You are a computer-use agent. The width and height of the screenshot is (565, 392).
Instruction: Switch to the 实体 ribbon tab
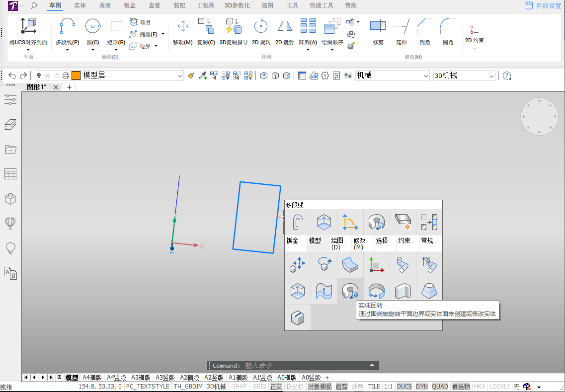click(x=80, y=6)
